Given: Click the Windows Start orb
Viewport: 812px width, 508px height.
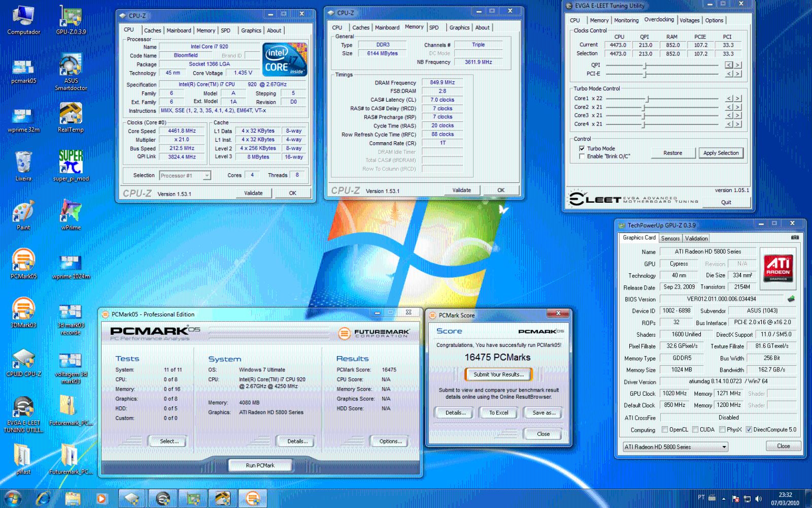Looking at the screenshot, I should pyautogui.click(x=13, y=499).
